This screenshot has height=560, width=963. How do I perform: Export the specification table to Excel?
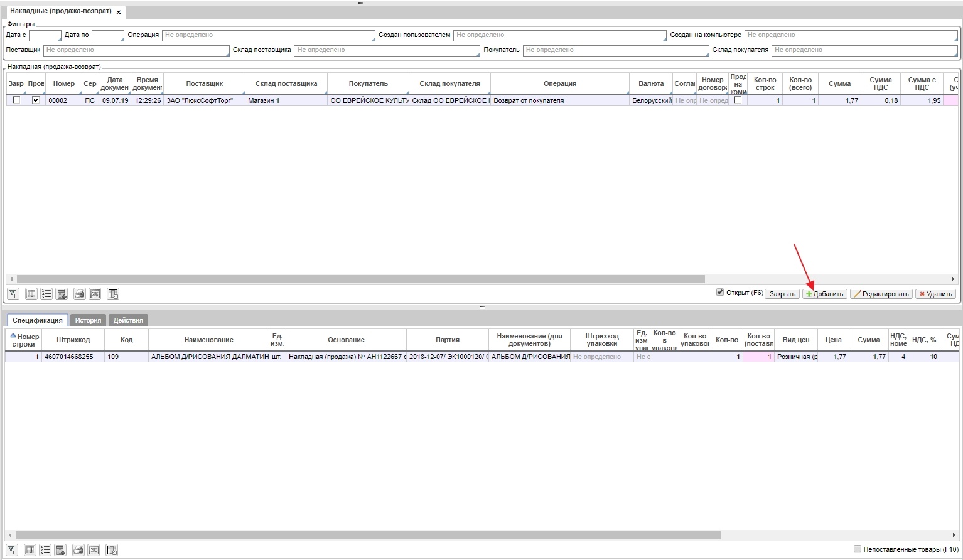point(94,550)
